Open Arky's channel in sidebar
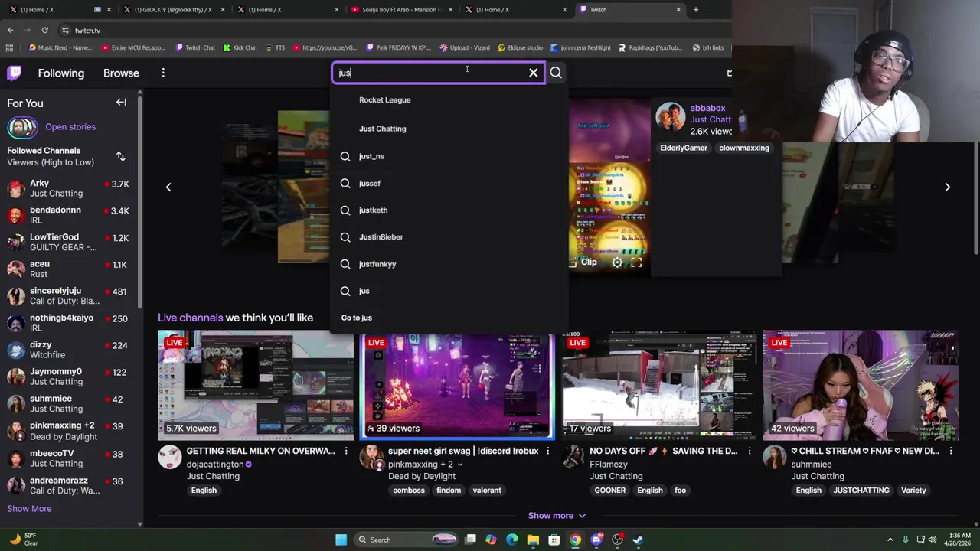The width and height of the screenshot is (980, 551). 69,188
